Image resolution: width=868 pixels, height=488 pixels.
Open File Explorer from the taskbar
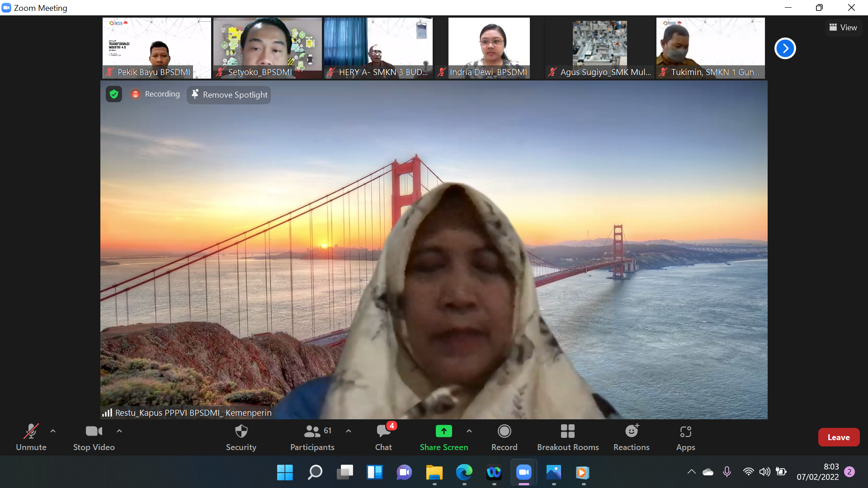coord(434,473)
